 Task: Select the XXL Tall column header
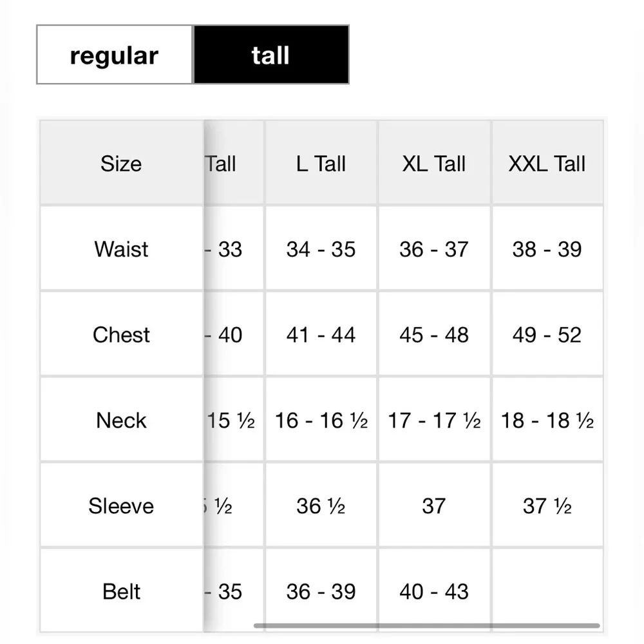[x=547, y=163]
